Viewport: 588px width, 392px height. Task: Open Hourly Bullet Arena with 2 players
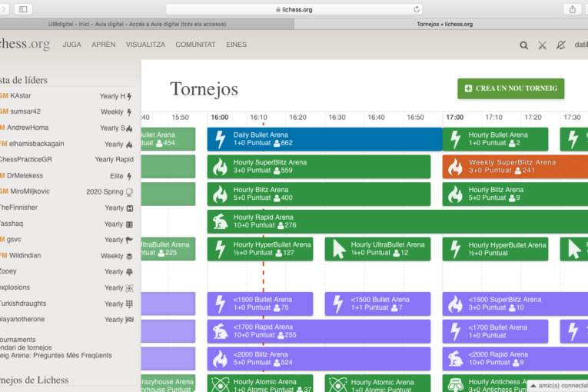pos(495,139)
